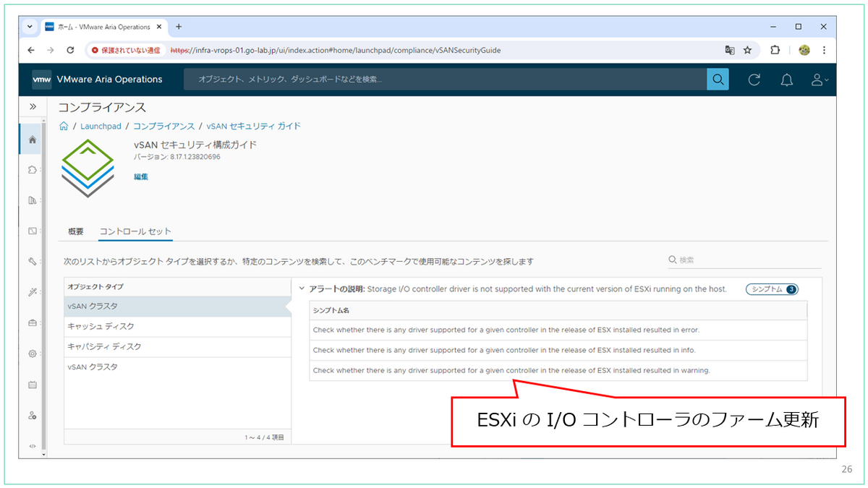Click the browser back arrow
The height and width of the screenshot is (488, 868).
coord(30,51)
